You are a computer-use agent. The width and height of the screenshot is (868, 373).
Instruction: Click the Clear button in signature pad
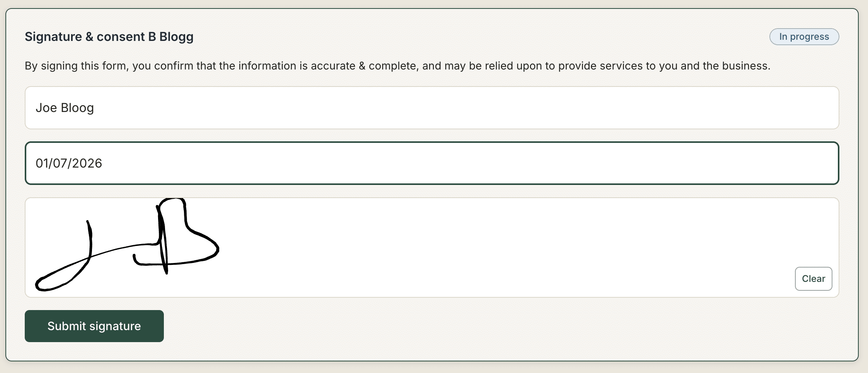point(813,278)
